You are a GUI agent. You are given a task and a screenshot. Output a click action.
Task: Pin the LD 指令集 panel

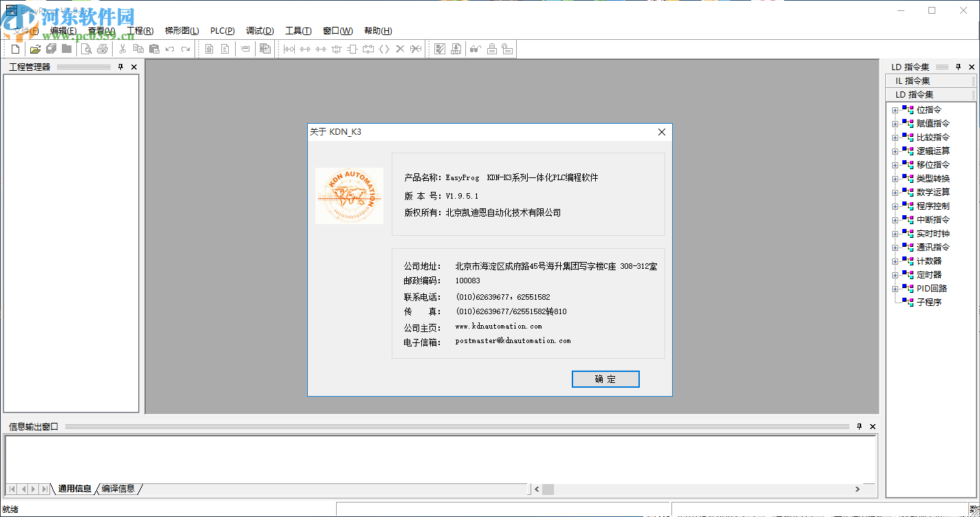(958, 67)
